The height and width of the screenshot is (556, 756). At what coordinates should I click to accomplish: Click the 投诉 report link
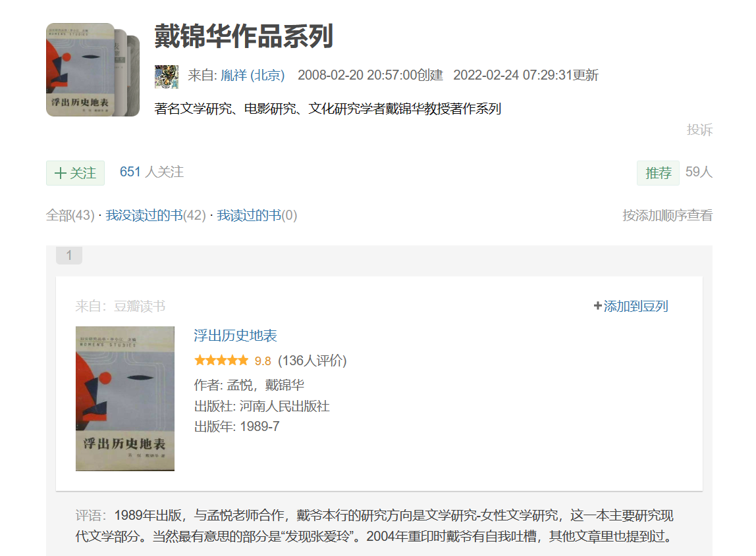699,130
